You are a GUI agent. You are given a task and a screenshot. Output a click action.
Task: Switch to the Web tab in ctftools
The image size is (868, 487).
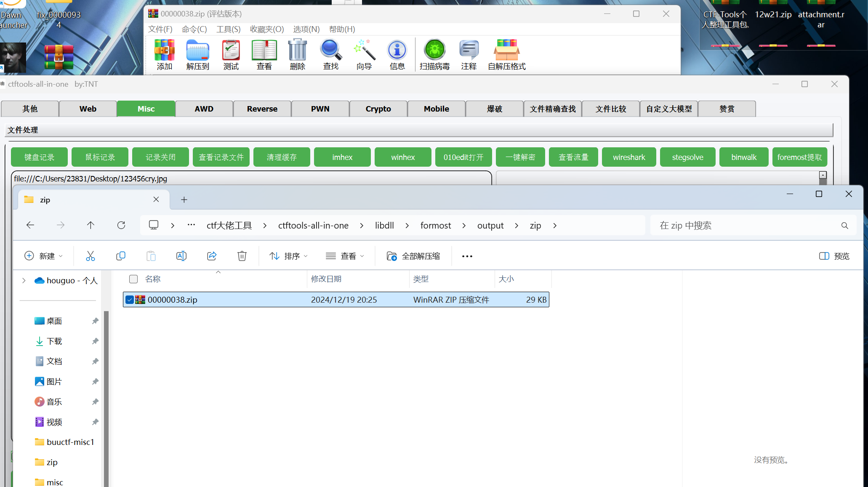click(x=88, y=109)
